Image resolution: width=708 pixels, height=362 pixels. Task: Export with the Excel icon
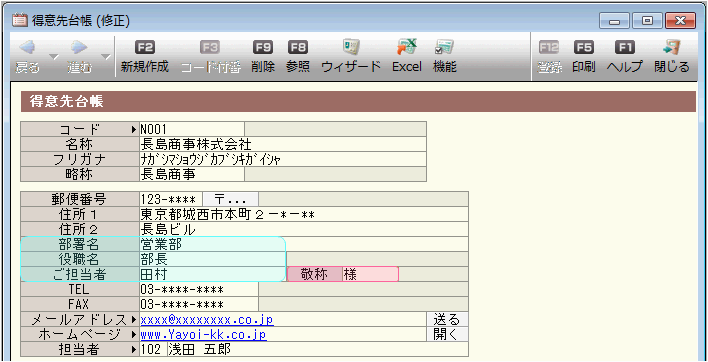coord(406,47)
